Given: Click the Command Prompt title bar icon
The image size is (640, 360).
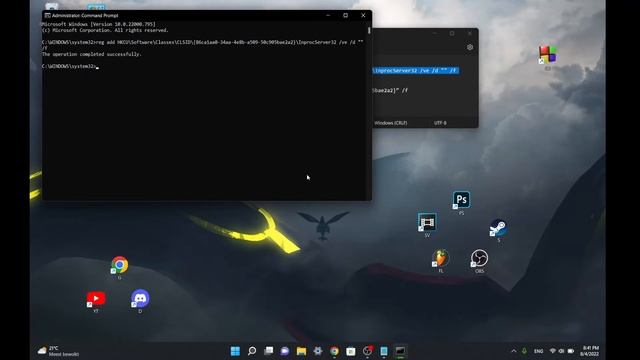Looking at the screenshot, I should [x=47, y=16].
